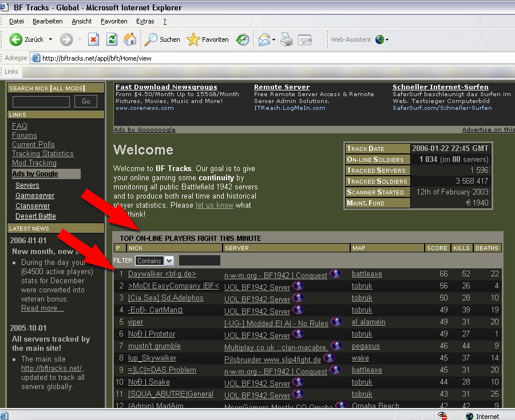Viewport: 515px width, 420px height.
Task: Open the Current Polls link
Action: click(x=34, y=145)
